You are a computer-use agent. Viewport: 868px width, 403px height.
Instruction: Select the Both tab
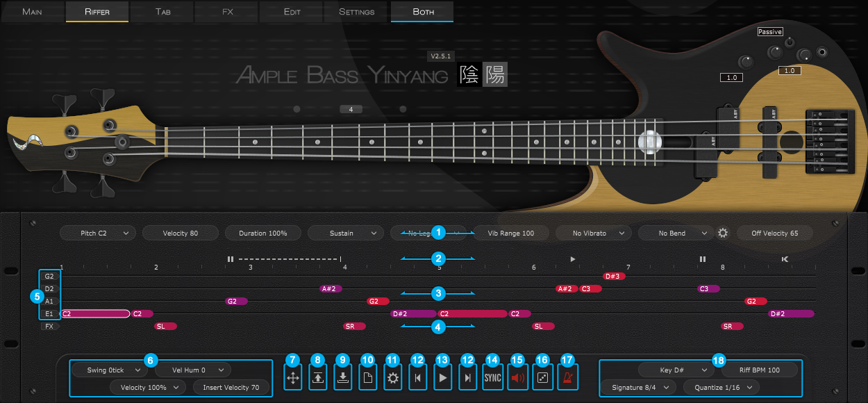coord(422,12)
